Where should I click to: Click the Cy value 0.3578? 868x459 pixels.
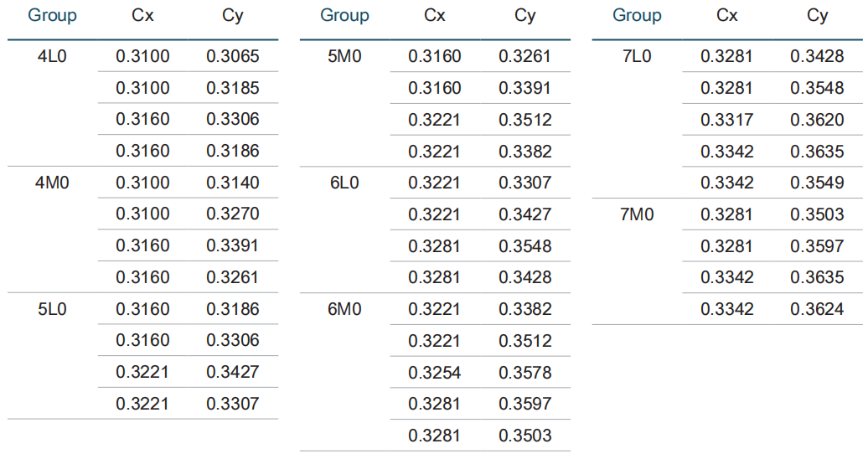coord(524,373)
